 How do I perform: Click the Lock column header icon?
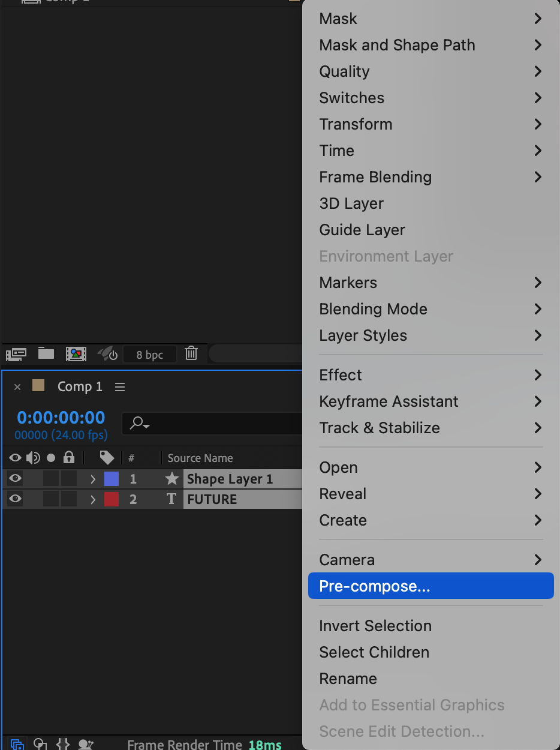coord(69,458)
